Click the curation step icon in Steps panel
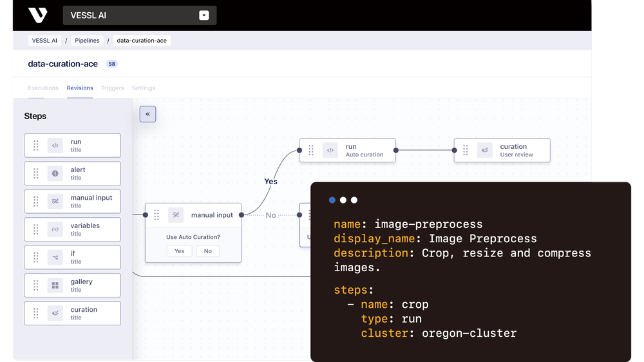Image resolution: width=644 pixels, height=362 pixels. click(55, 313)
